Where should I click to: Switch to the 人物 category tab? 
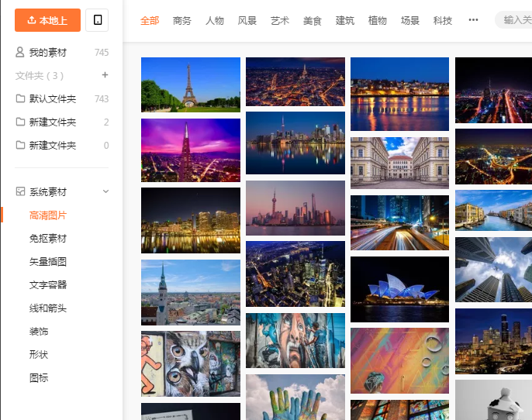(x=215, y=21)
